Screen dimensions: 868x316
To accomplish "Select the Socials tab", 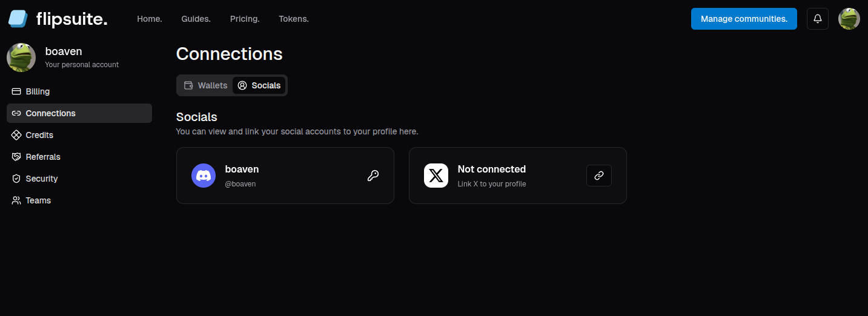I will click(x=259, y=85).
